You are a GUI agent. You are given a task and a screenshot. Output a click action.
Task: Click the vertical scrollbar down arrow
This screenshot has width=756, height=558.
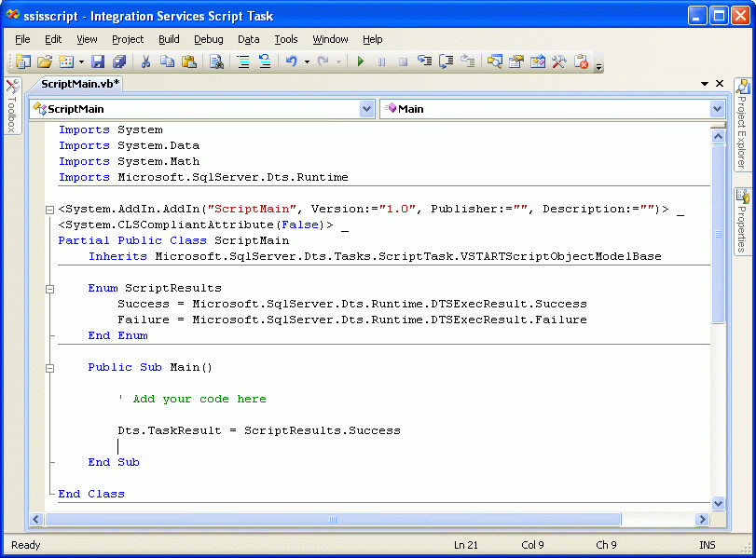click(x=718, y=503)
